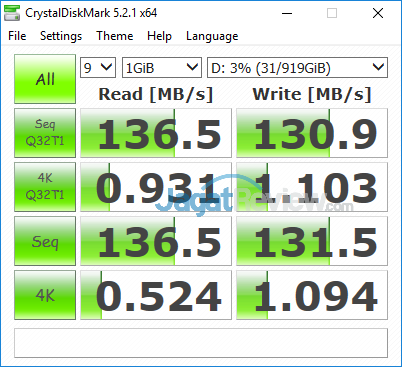
Task: Expand the D: drive selection dropdown
Action: (x=297, y=68)
